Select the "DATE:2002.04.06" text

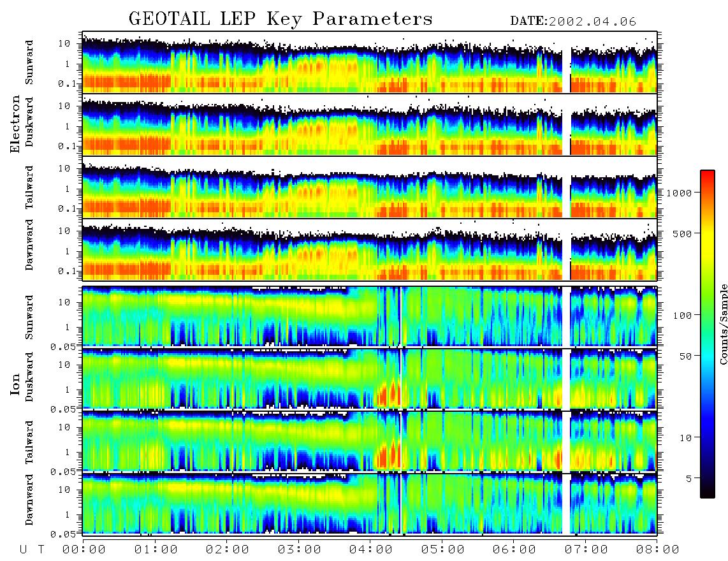(x=573, y=22)
